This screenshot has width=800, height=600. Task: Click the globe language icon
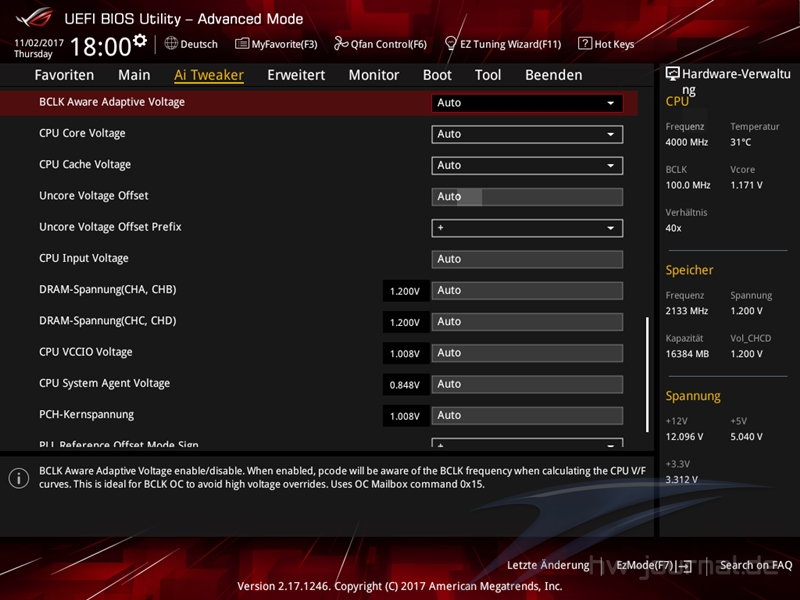tap(171, 44)
